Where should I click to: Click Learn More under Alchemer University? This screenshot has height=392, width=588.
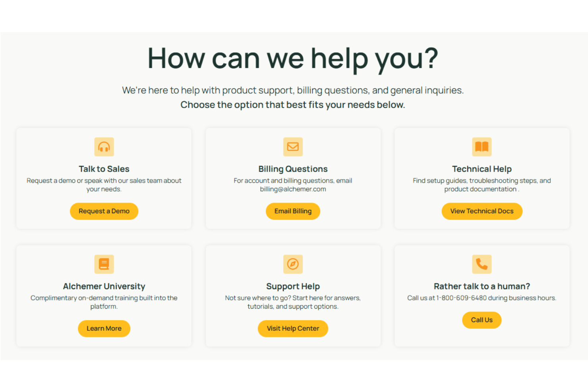pyautogui.click(x=104, y=328)
